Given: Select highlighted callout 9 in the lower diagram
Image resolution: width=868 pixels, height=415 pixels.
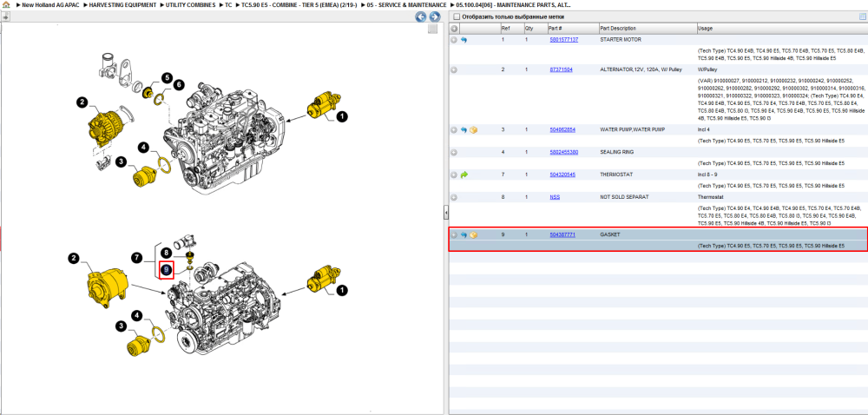Looking at the screenshot, I should point(166,269).
